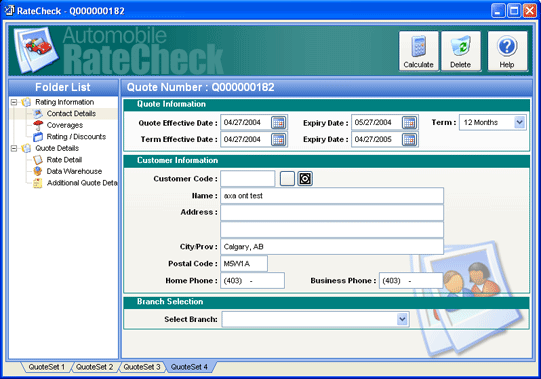Click the Rating Information folder icon
Viewport: 541px width, 379px height.
pos(27,102)
